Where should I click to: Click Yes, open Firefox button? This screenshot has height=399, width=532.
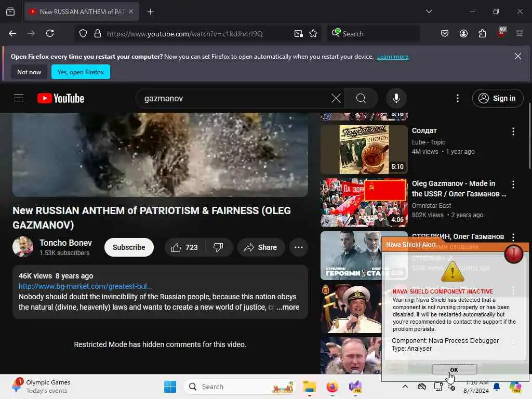click(x=81, y=72)
